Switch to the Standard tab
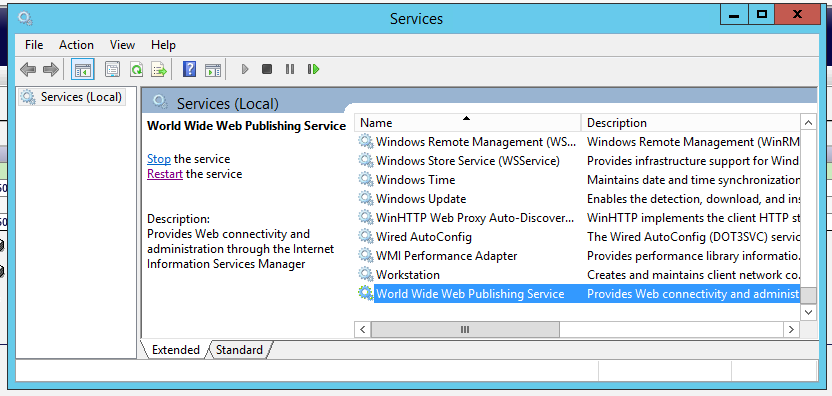Screen dimensions: 832x396 [239, 350]
